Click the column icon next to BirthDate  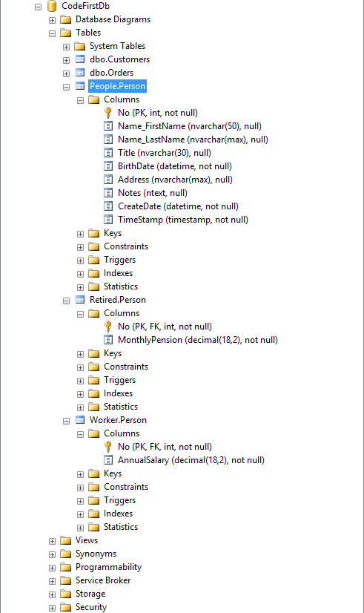pyautogui.click(x=108, y=166)
